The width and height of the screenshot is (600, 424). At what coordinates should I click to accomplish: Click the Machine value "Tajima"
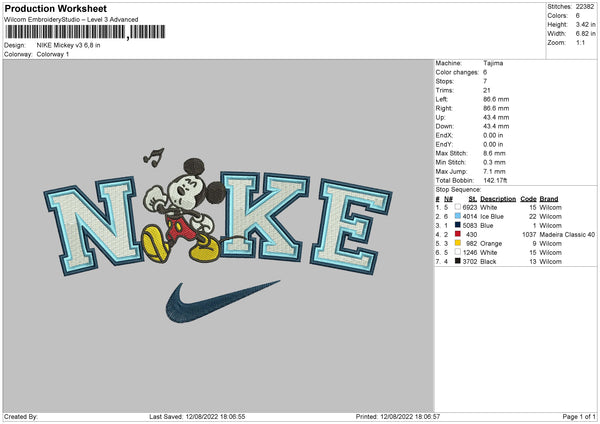493,63
